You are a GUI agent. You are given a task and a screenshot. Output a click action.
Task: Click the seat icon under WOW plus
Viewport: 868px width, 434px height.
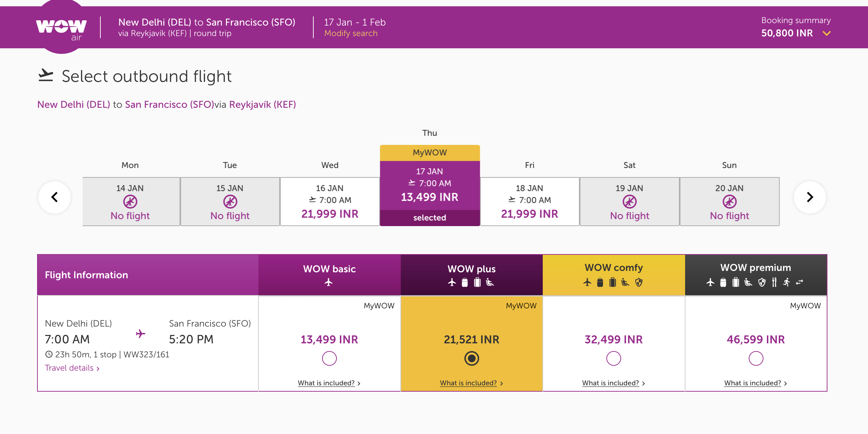click(x=490, y=282)
